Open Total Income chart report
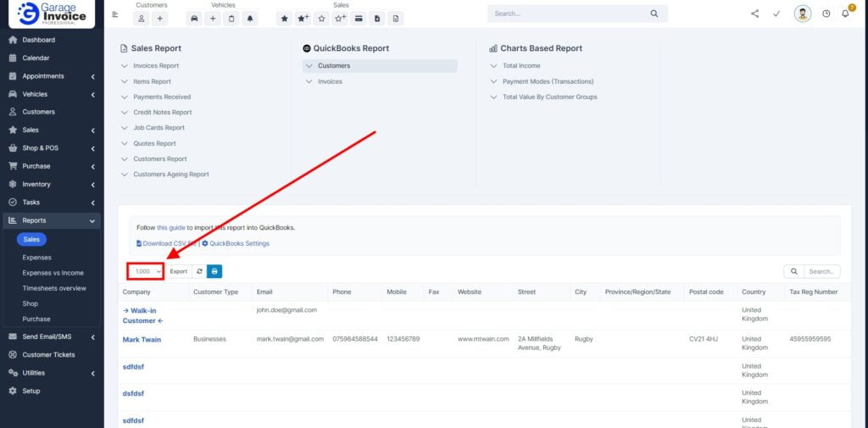The height and width of the screenshot is (428, 868). pos(521,65)
